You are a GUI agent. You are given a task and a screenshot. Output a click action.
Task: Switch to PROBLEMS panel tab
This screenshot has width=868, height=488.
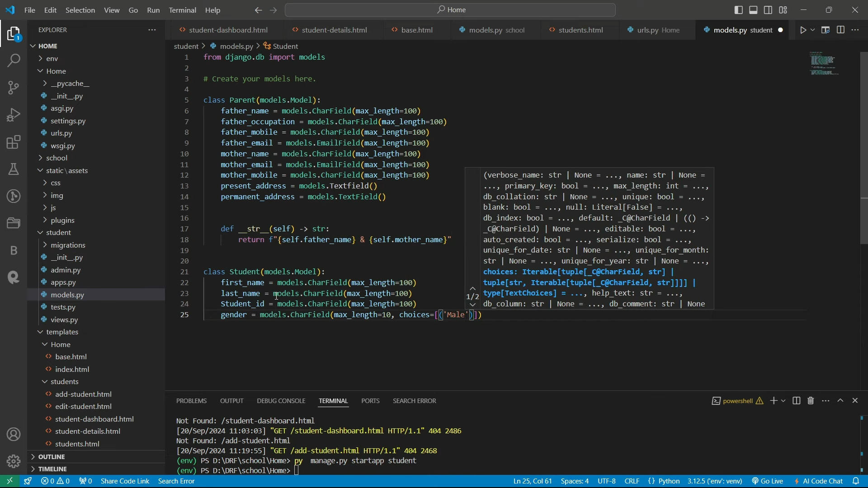pyautogui.click(x=191, y=401)
